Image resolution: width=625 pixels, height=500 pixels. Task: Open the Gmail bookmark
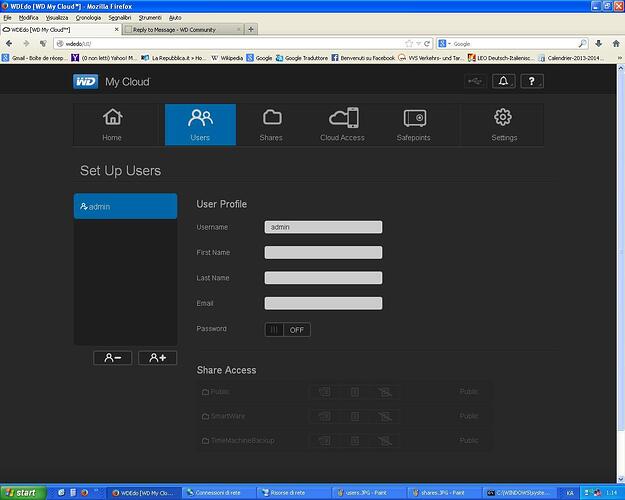click(x=34, y=58)
